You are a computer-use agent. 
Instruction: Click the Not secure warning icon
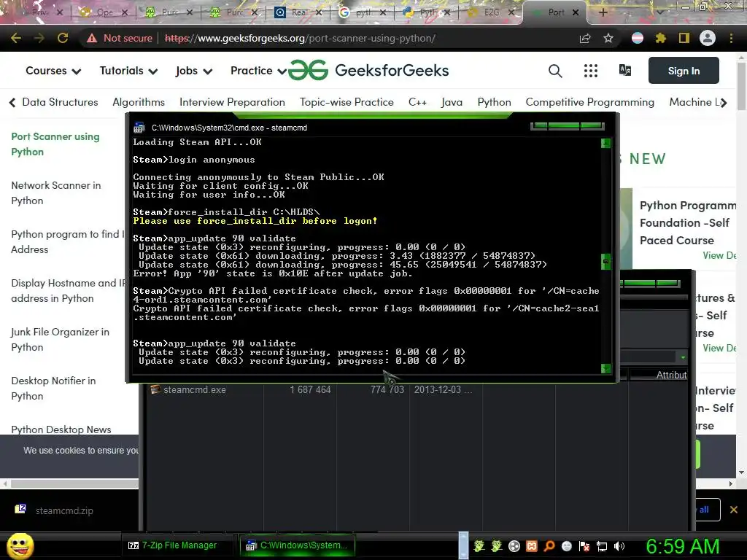92,38
